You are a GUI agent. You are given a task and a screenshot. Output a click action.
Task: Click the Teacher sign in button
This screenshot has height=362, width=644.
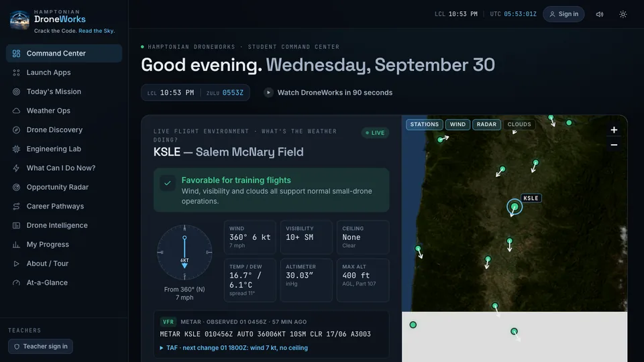point(41,347)
